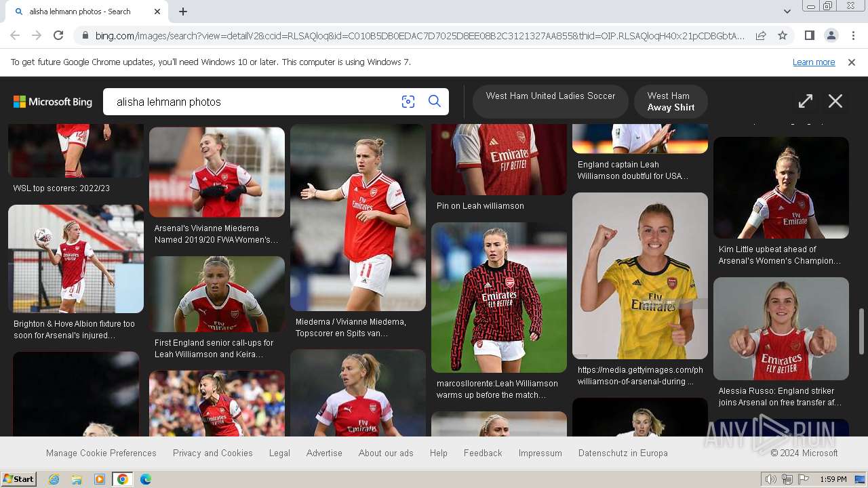Open Datenschutz in Europa link
Viewport: 868px width, 488px height.
623,453
